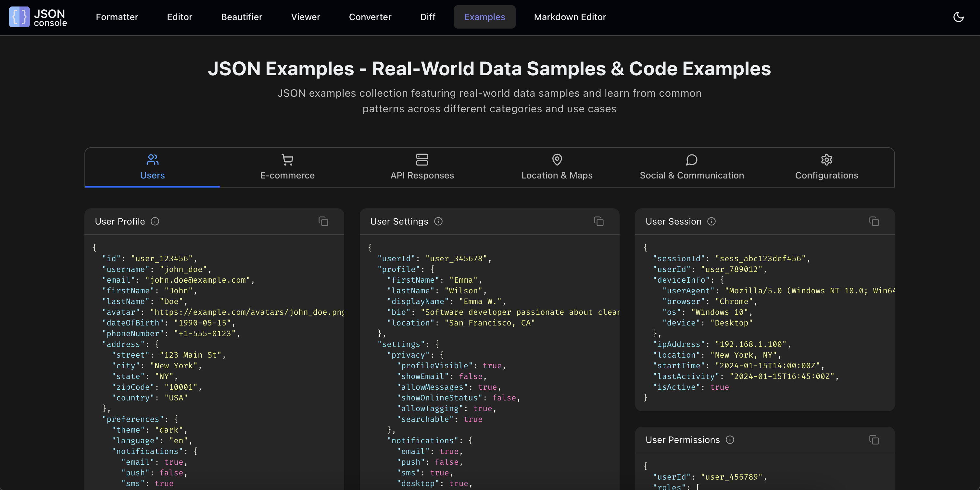Click the "10001" zipCode value
980x490 pixels.
(181, 387)
